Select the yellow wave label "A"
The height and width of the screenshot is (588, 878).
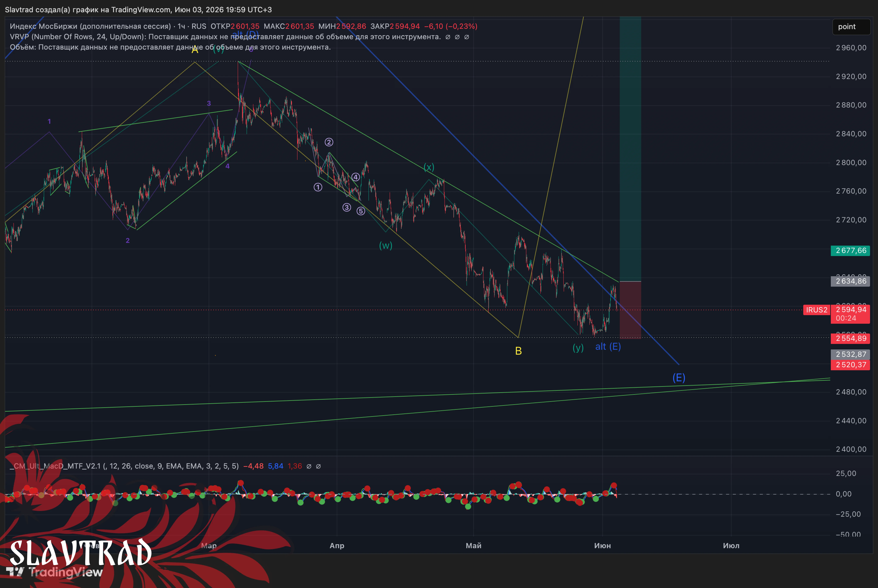coord(195,49)
